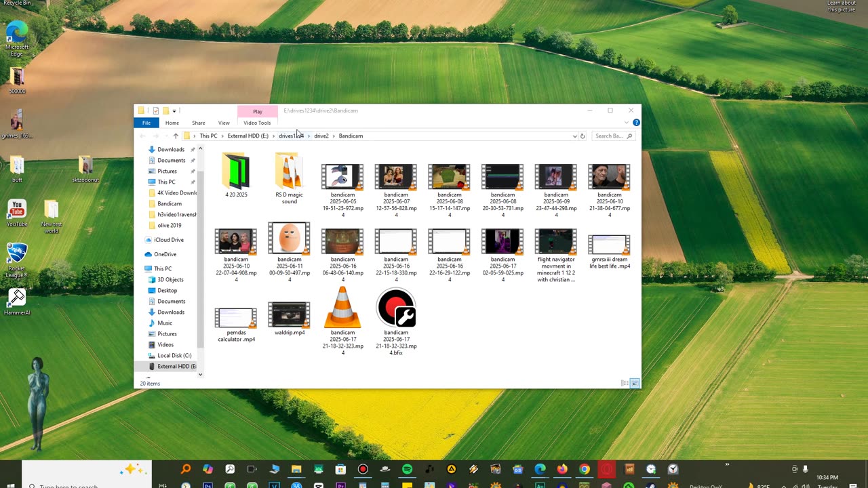Select VLC file bandicam 2025-06-17 21-18-32-323.mp4
This screenshot has height=488, width=868.
(342, 322)
